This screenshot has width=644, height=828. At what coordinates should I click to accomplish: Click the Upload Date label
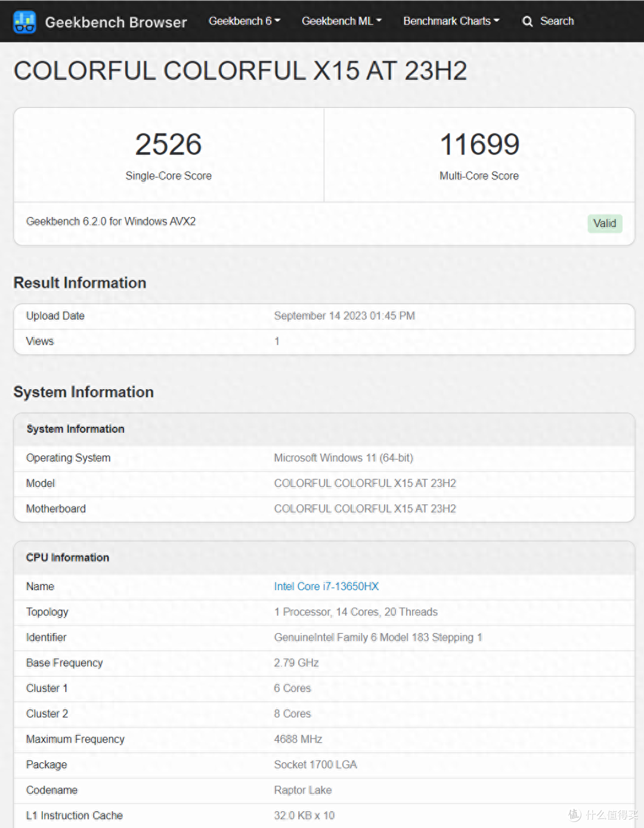pyautogui.click(x=55, y=316)
